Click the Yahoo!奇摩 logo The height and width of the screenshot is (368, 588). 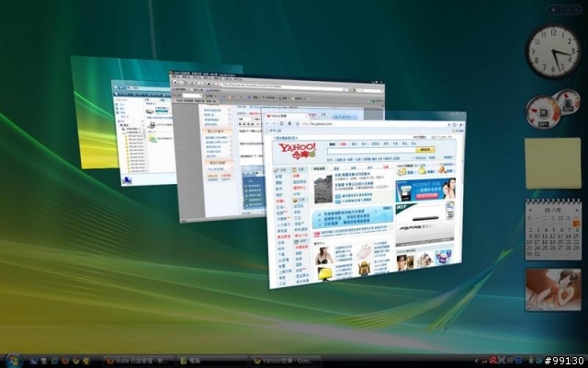coord(298,151)
